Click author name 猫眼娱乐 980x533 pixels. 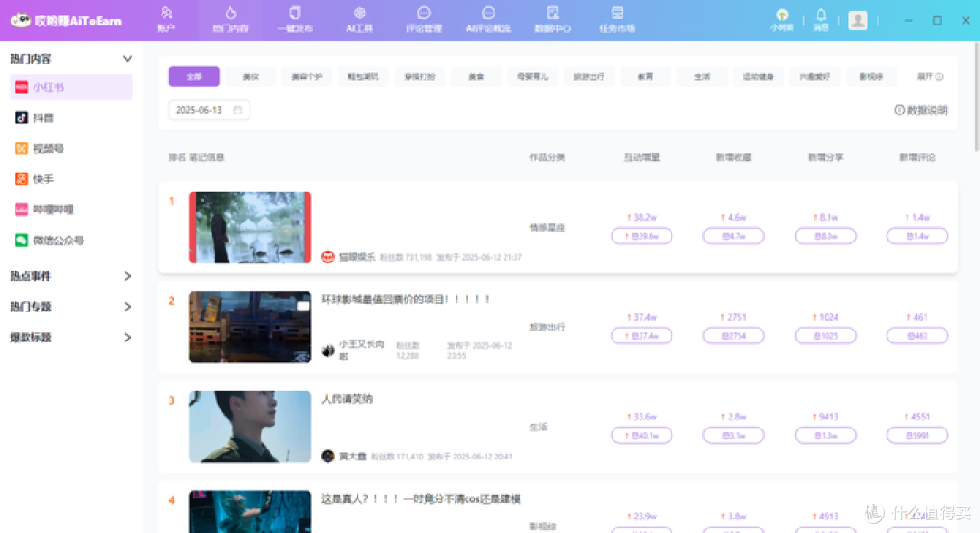click(357, 257)
